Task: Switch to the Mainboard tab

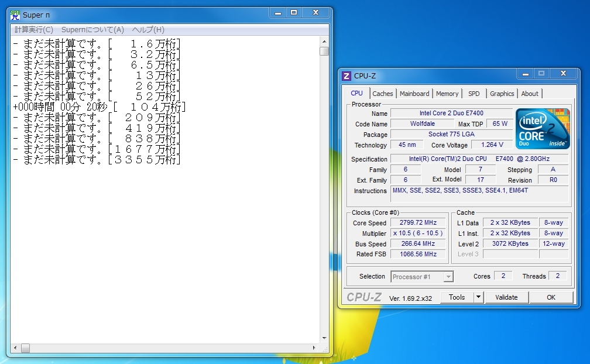Action: [x=414, y=94]
